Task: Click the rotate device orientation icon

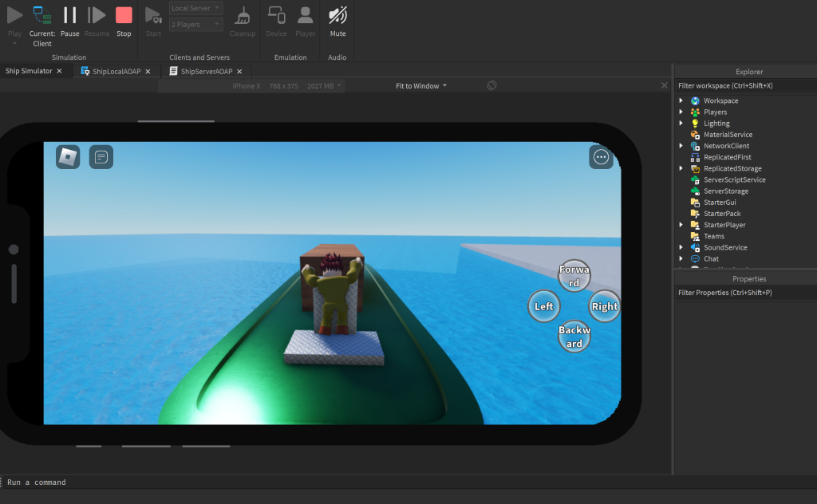Action: [491, 85]
